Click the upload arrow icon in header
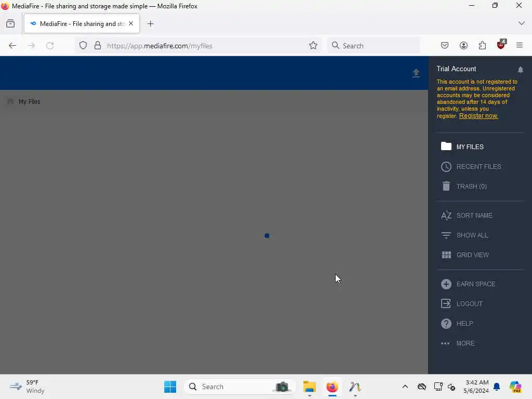This screenshot has width=532, height=399. (416, 73)
